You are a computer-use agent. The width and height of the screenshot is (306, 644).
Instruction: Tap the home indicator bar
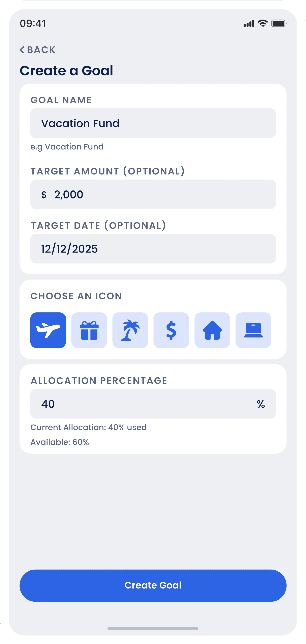point(153,628)
